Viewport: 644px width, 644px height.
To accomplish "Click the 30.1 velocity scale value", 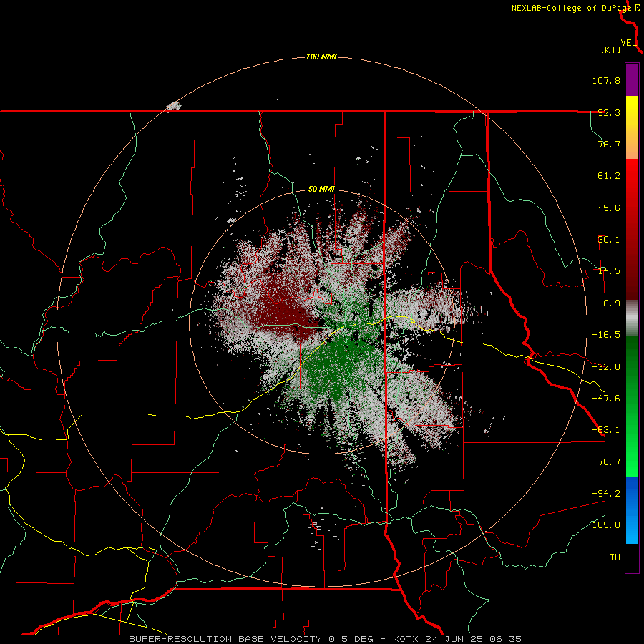I will [609, 240].
